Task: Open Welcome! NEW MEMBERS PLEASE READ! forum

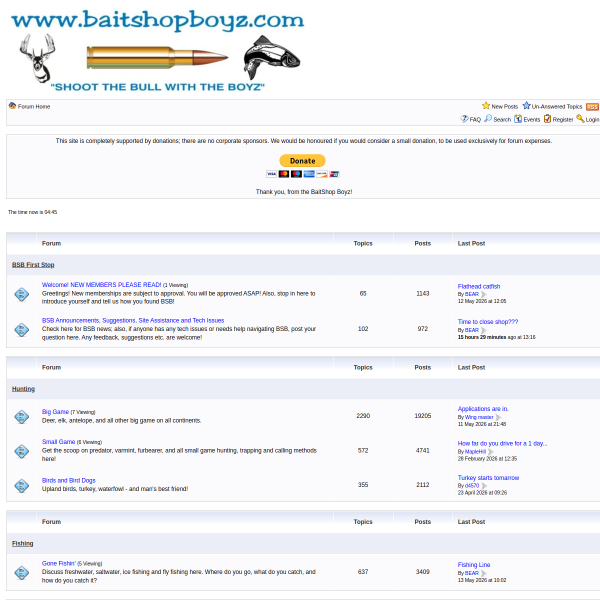Action: (101, 285)
